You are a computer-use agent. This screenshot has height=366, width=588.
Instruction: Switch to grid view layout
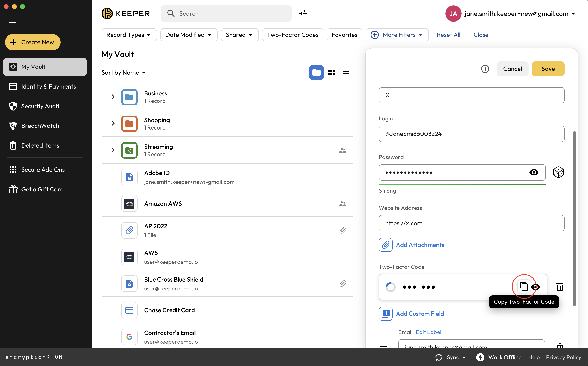tap(331, 73)
